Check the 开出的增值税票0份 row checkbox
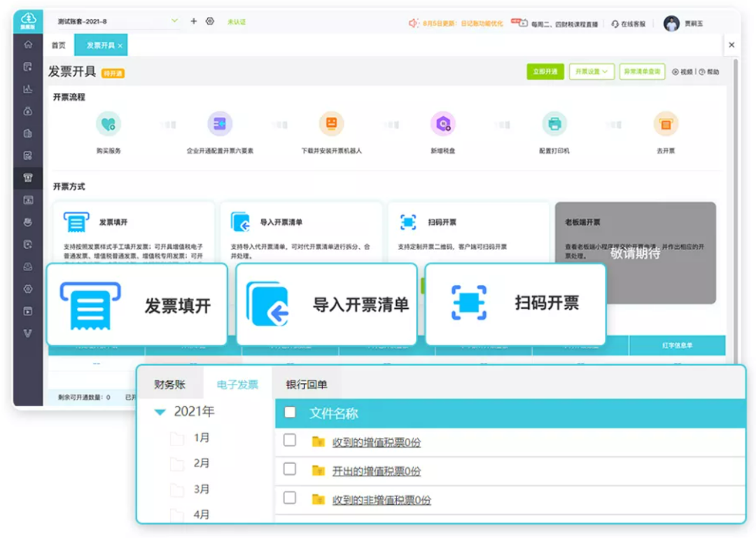 (x=290, y=469)
